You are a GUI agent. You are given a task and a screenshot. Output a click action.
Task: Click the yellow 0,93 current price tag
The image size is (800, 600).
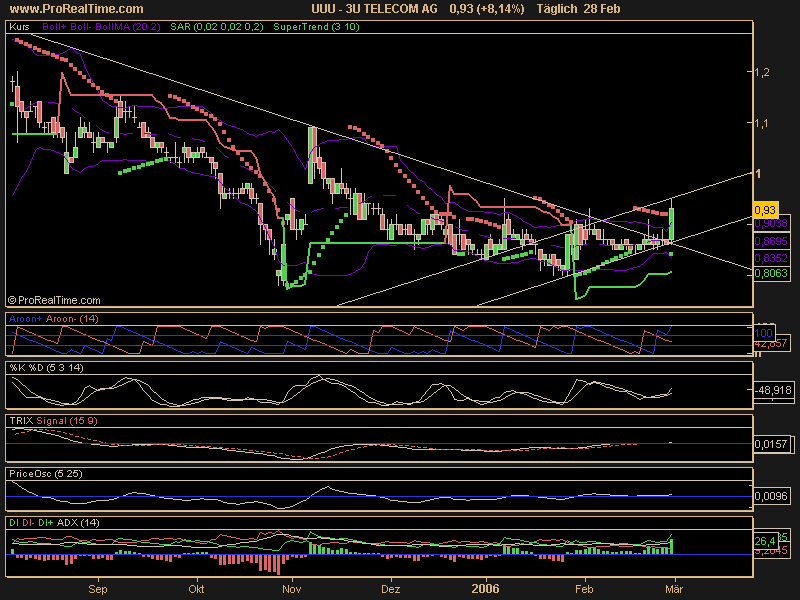[x=765, y=210]
